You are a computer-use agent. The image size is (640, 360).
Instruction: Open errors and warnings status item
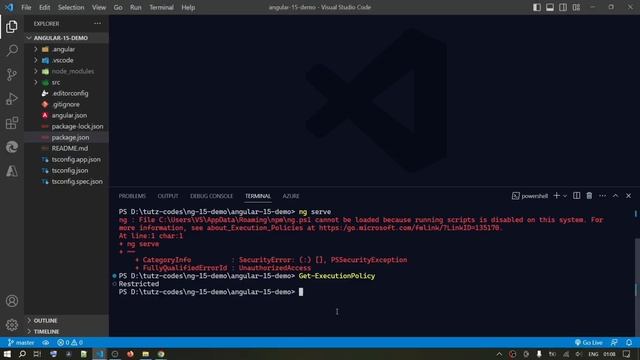(x=70, y=342)
